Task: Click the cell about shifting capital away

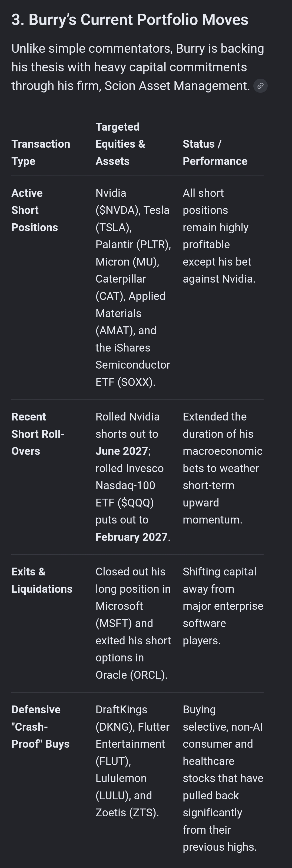Action: 223,606
